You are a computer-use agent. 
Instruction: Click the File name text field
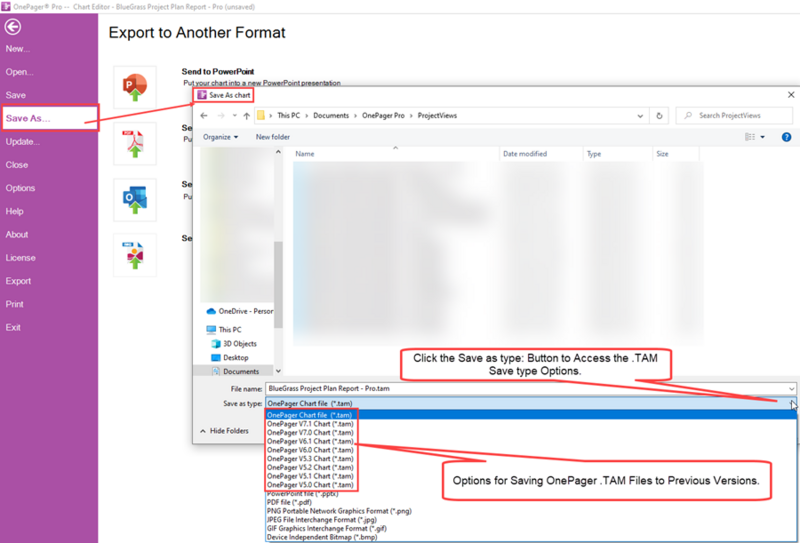(x=531, y=389)
